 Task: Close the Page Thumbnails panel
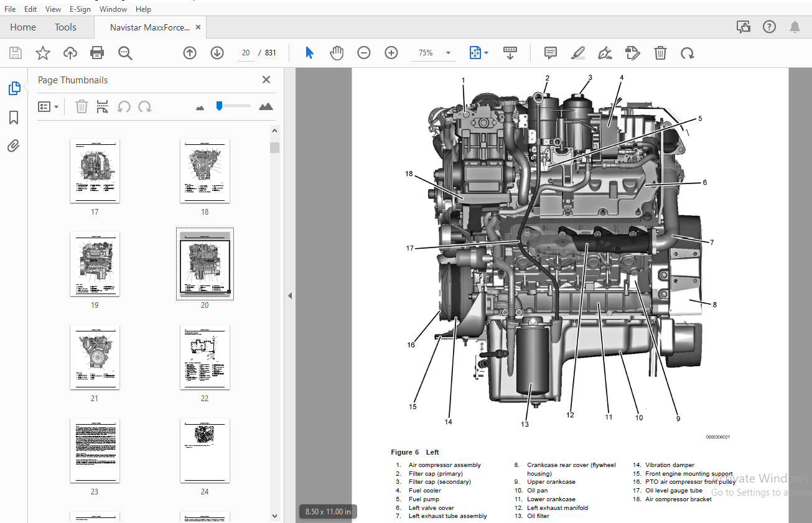click(x=266, y=80)
